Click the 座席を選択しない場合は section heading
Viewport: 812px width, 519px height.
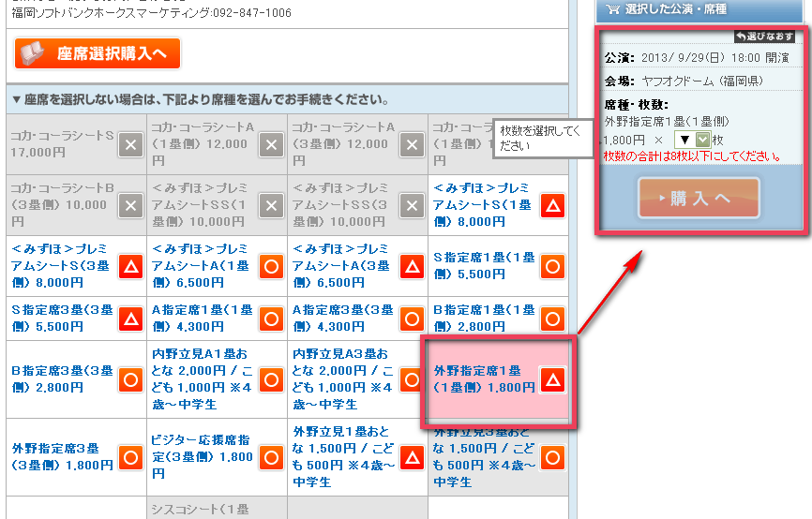coord(288,99)
